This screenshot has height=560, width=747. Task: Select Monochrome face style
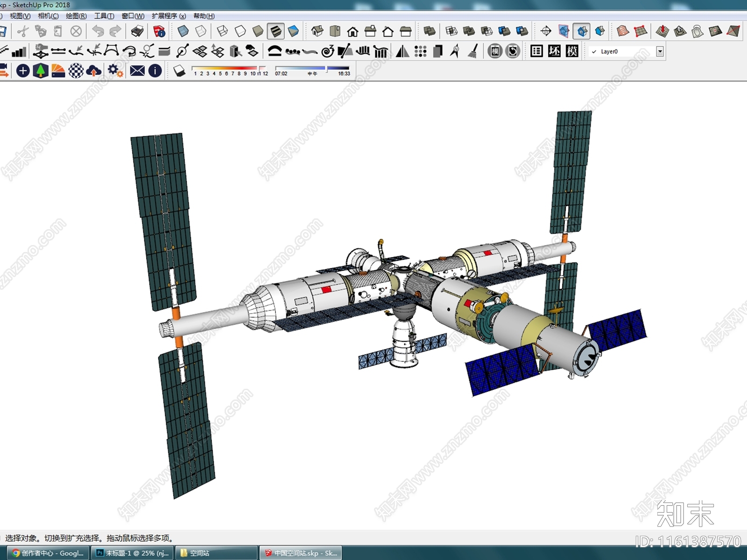(294, 32)
